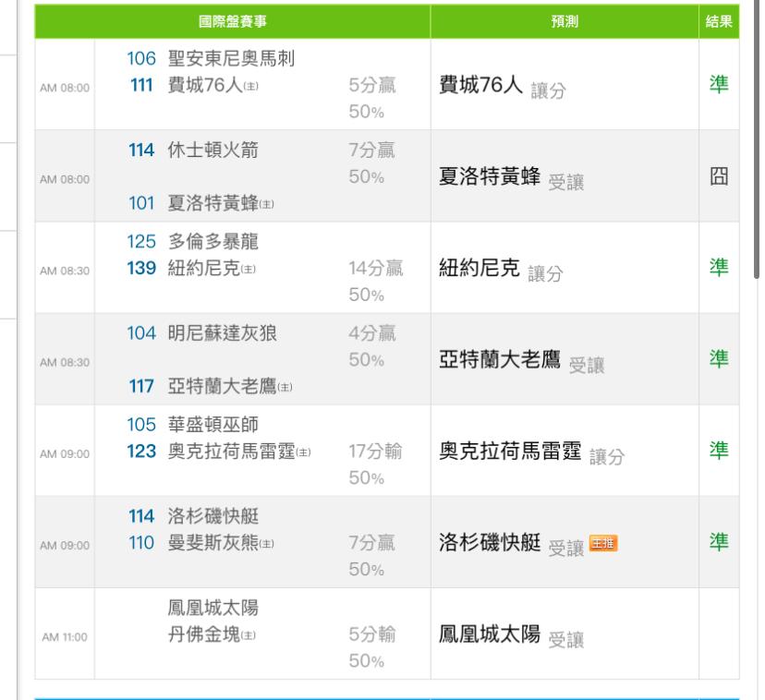Click the 準 result for 紐約尼克 game
This screenshot has width=765, height=700.
[x=719, y=267]
